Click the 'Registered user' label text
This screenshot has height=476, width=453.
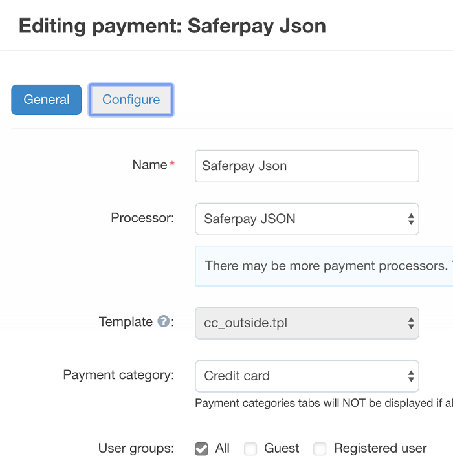pyautogui.click(x=380, y=448)
